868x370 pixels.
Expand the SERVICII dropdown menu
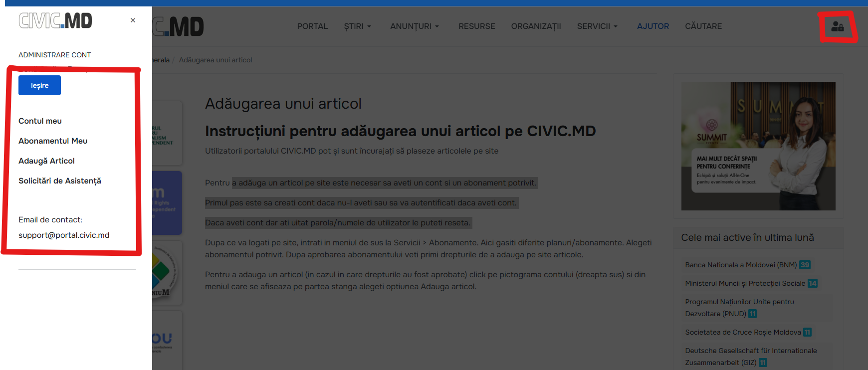pos(597,26)
